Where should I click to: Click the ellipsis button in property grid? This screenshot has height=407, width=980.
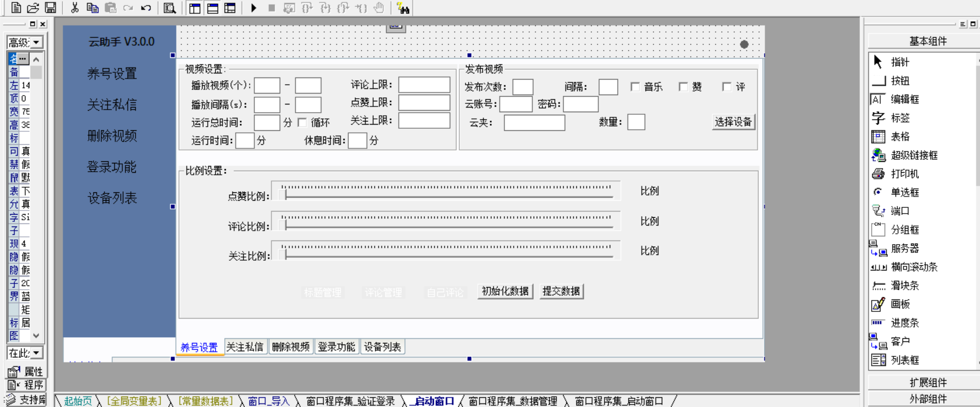point(23,58)
